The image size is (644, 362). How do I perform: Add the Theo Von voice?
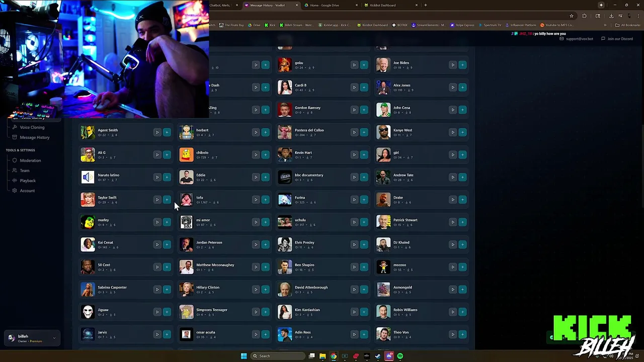(x=462, y=334)
